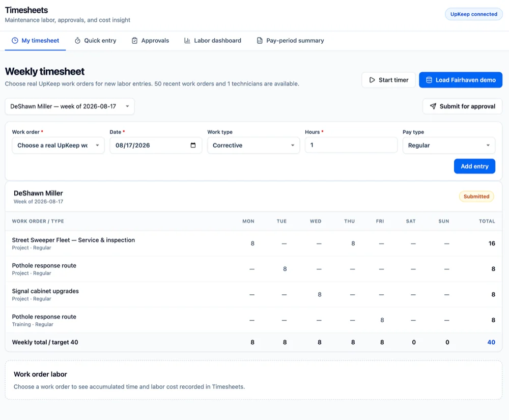Click the Wednesday 8 in Signal cabinet upgrades row

[320, 294]
